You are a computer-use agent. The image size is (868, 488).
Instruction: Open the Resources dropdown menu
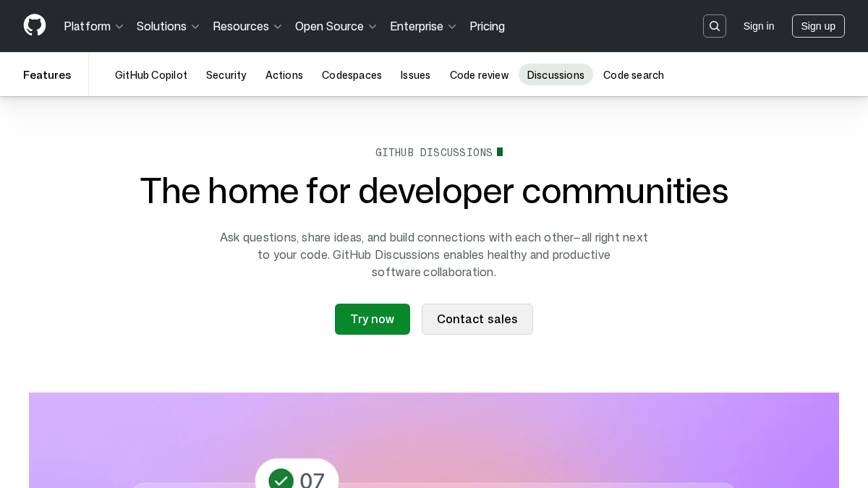click(247, 26)
